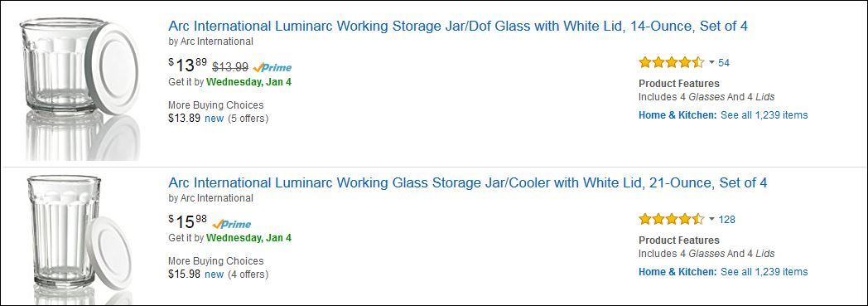868x306 pixels.
Task: Click the 'Home & Kitchen:' label in the second listing
Action: click(678, 272)
